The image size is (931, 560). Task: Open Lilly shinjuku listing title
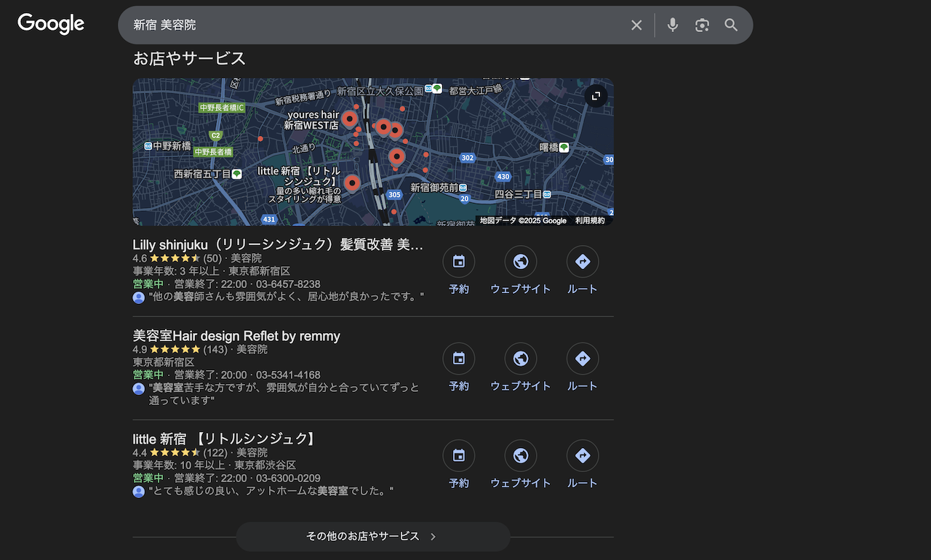pyautogui.click(x=278, y=244)
